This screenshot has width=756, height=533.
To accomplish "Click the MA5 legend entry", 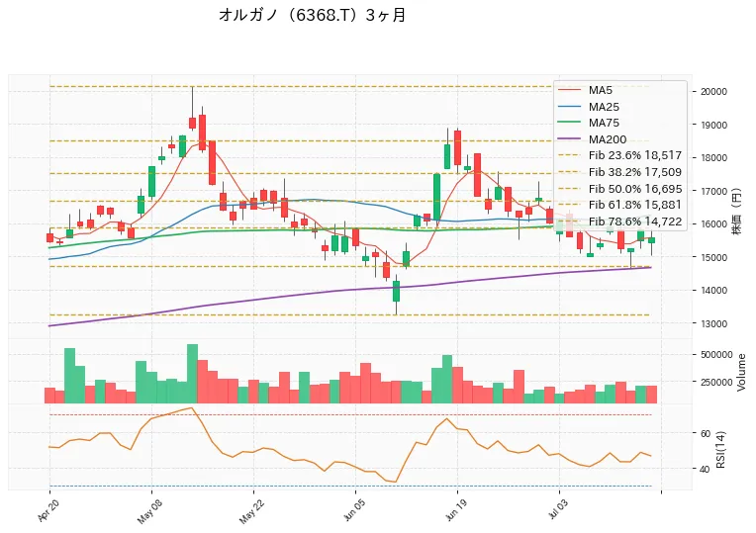I will 593,90.
